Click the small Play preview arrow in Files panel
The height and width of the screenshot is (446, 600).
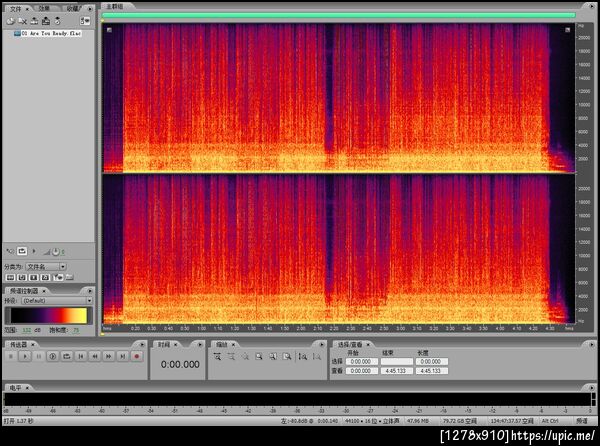pos(34,251)
